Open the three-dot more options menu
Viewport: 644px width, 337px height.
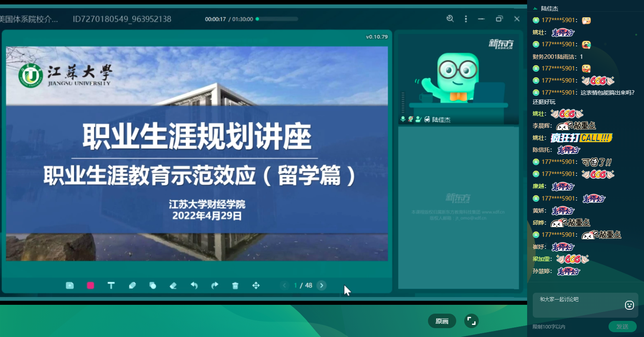pyautogui.click(x=466, y=19)
